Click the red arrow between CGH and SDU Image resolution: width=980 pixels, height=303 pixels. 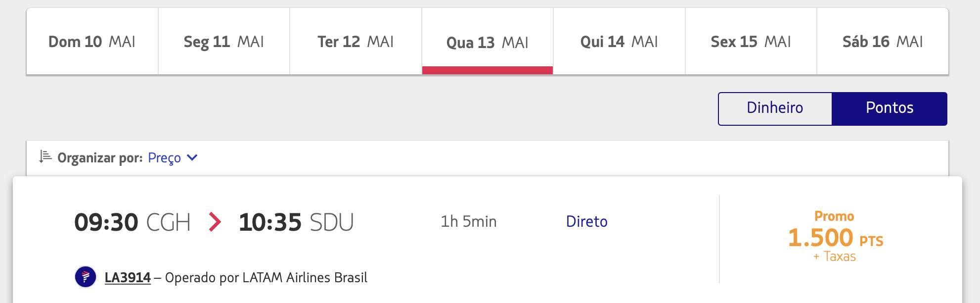coord(215,222)
